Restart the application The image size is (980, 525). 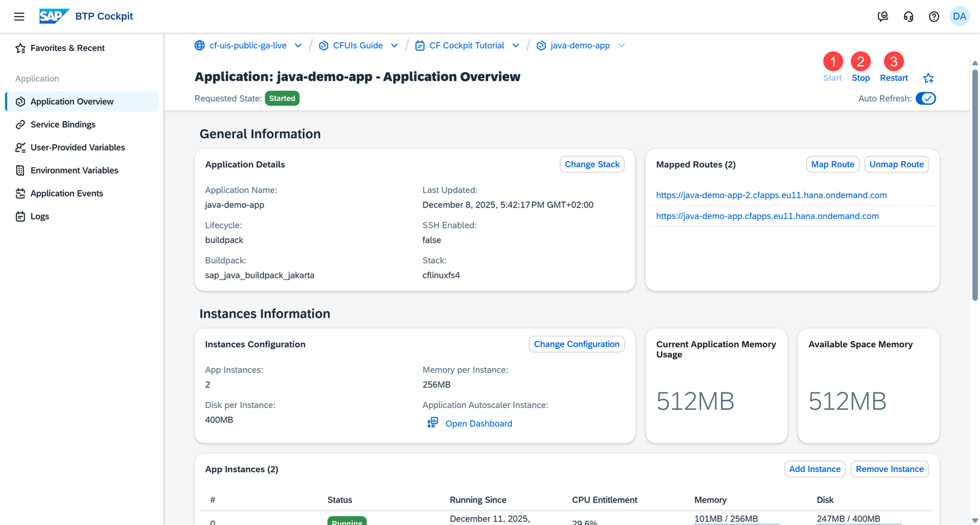(894, 78)
